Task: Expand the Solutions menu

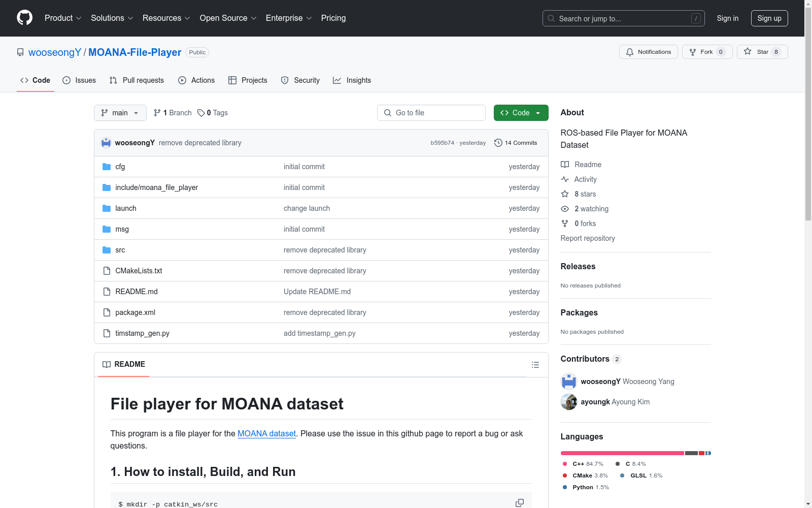Action: (112, 18)
